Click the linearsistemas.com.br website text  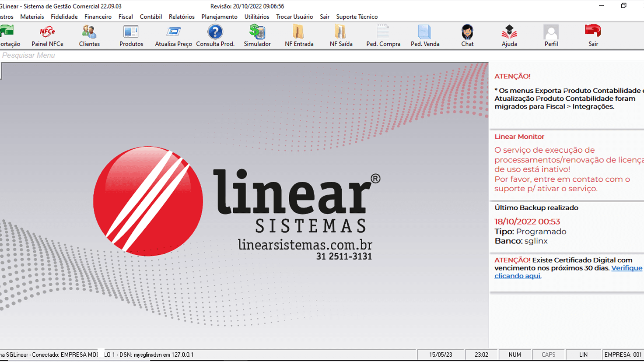pyautogui.click(x=305, y=244)
